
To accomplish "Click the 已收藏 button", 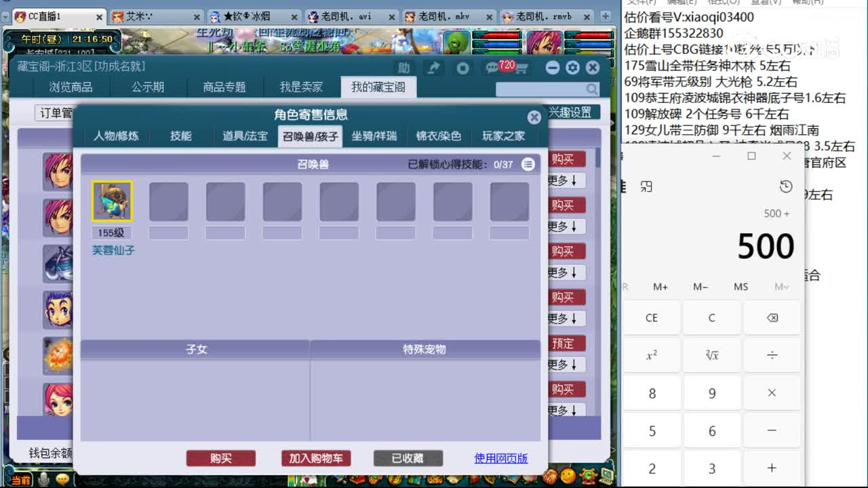I will point(408,457).
